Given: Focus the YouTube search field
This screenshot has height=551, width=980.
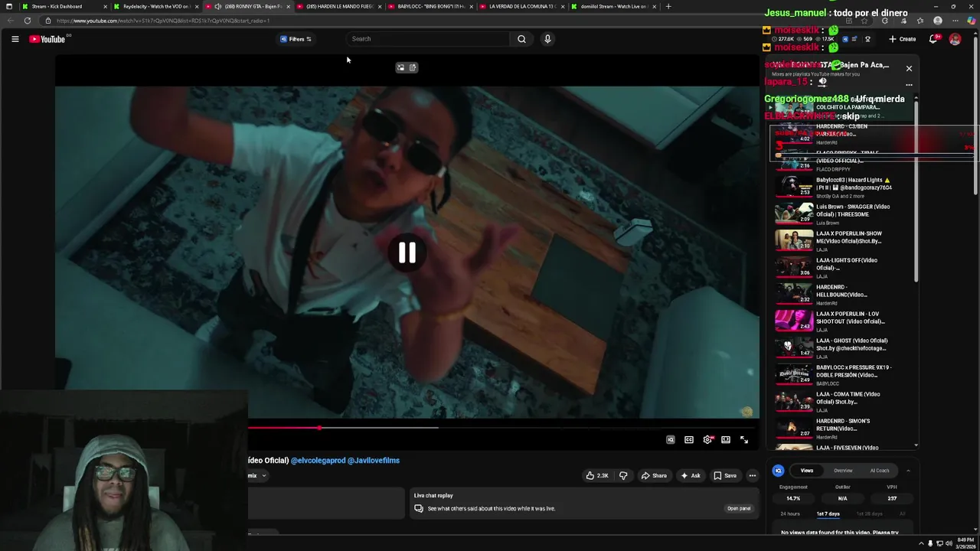Looking at the screenshot, I should point(428,39).
